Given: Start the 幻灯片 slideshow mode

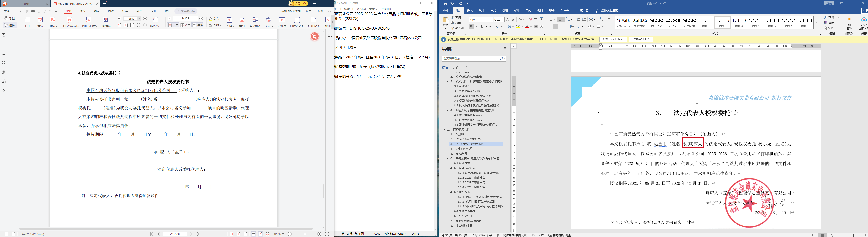Looking at the screenshot, I should pyautogui.click(x=282, y=22).
